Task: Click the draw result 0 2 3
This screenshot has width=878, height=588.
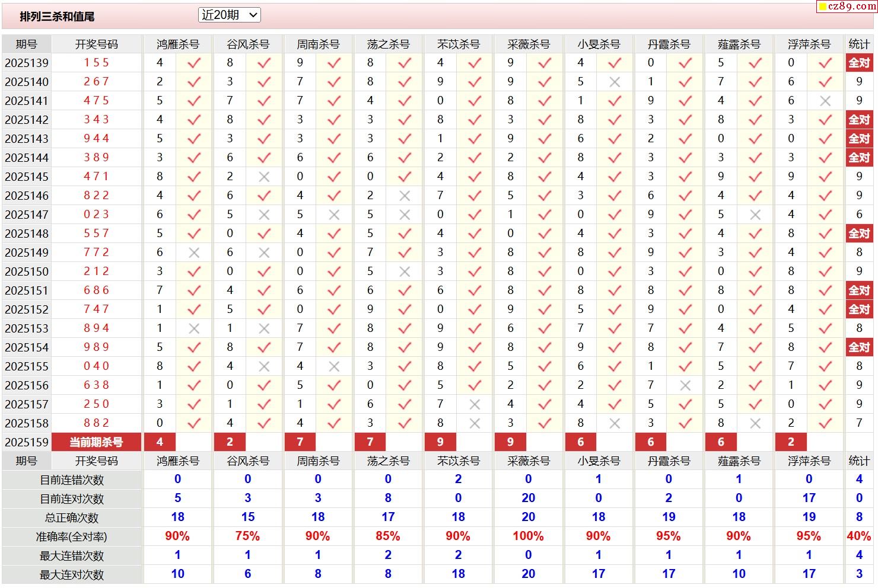Action: 97,215
